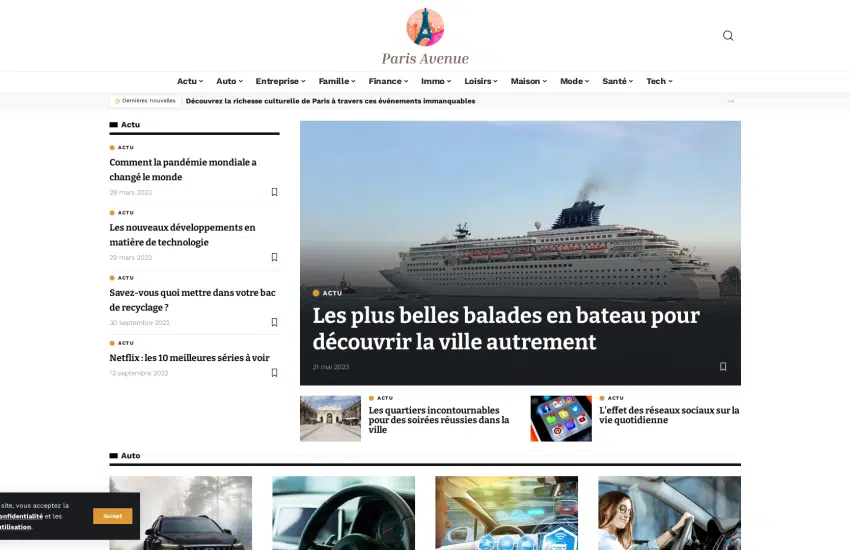This screenshot has width=850, height=550.
Task: Open the woman driving car thumbnail
Action: tap(669, 513)
